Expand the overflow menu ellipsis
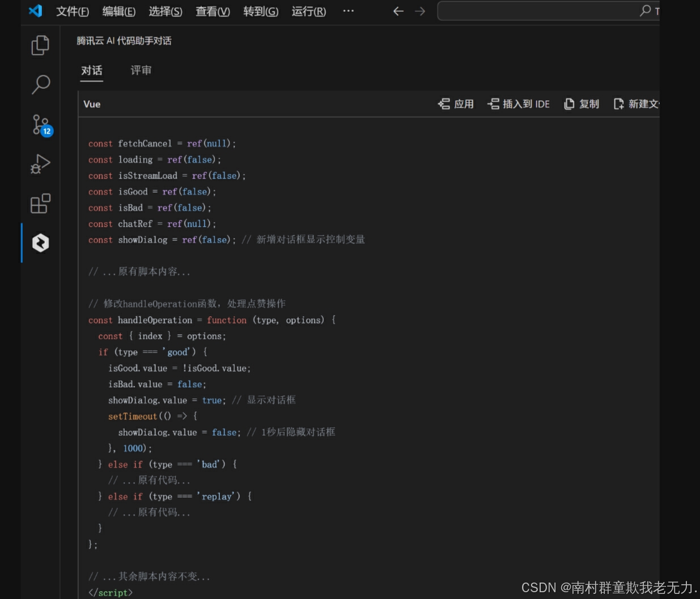This screenshot has width=700, height=599. click(x=349, y=11)
